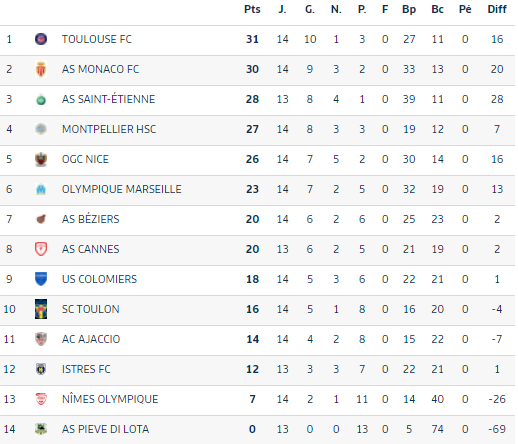Open the Montpellier HSC team link
Image resolution: width=518 pixels, height=444 pixels.
tap(109, 129)
